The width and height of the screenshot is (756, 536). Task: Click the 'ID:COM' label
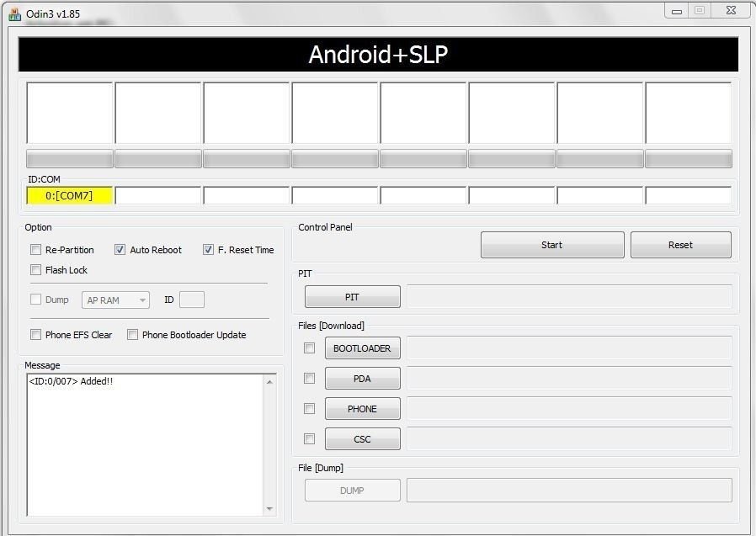[44, 179]
